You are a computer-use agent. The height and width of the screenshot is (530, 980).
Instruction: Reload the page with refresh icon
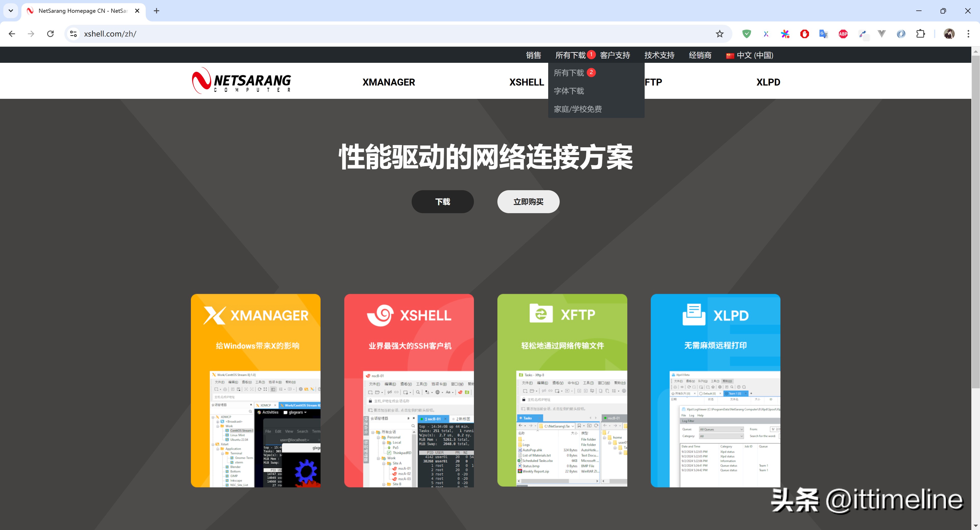click(x=50, y=34)
